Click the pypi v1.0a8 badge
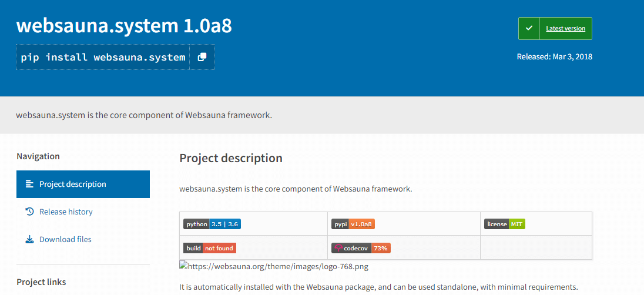The width and height of the screenshot is (644, 295). coord(354,224)
